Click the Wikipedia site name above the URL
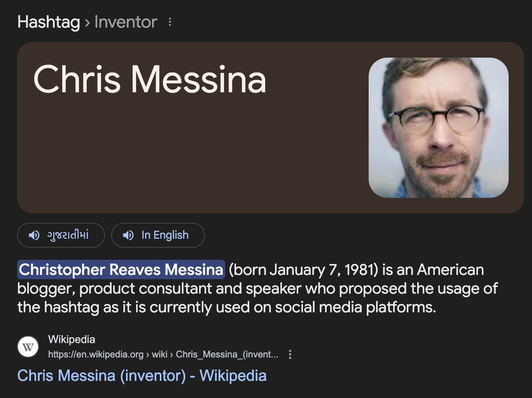The height and width of the screenshot is (398, 532). point(71,340)
